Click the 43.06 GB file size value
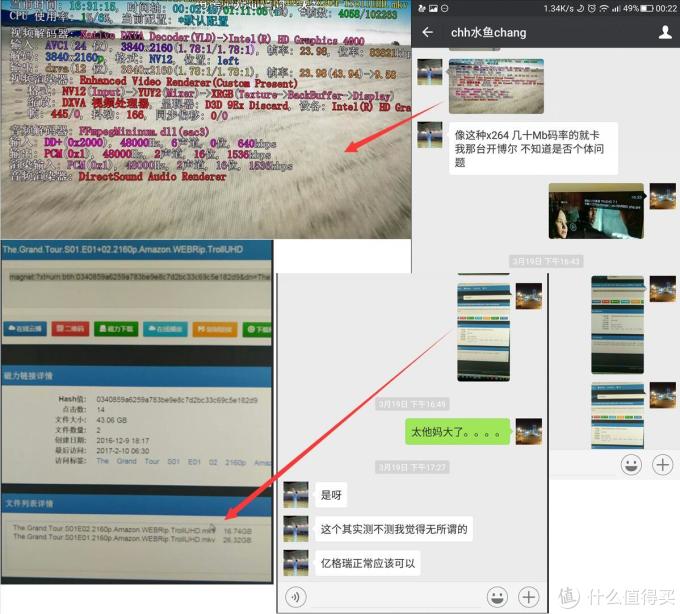The image size is (680, 614). pyautogui.click(x=111, y=420)
